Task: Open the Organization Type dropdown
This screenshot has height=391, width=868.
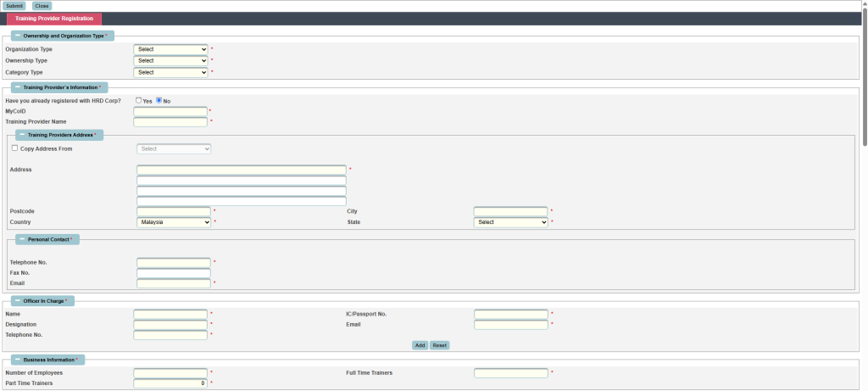Action: [x=170, y=49]
